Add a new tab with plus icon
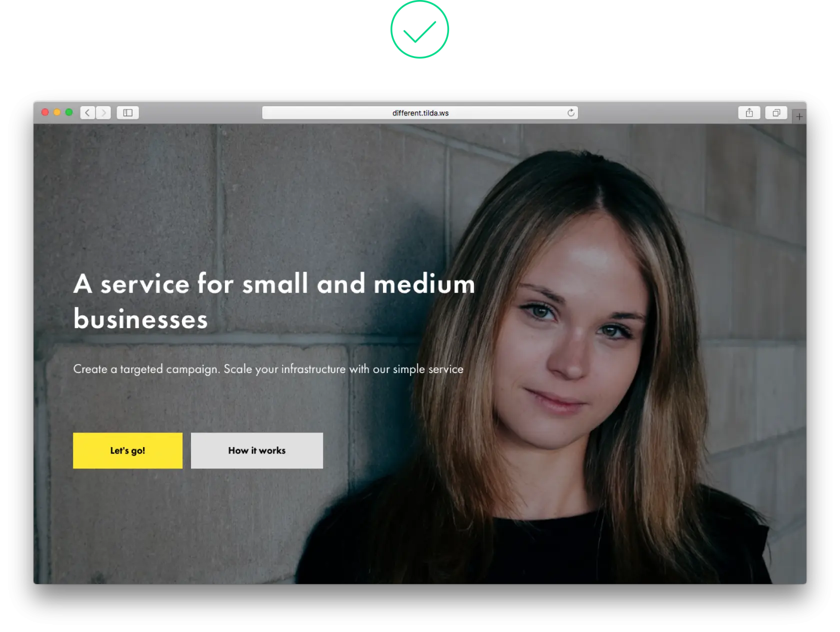 pyautogui.click(x=799, y=116)
